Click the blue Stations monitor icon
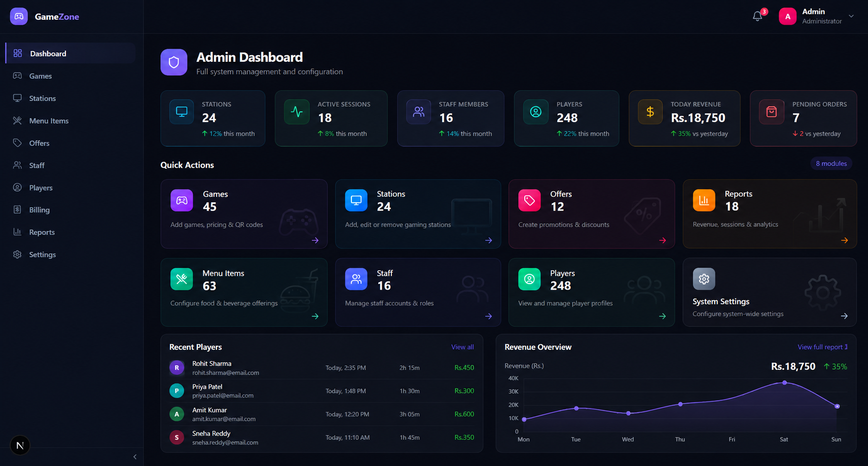 [x=356, y=200]
